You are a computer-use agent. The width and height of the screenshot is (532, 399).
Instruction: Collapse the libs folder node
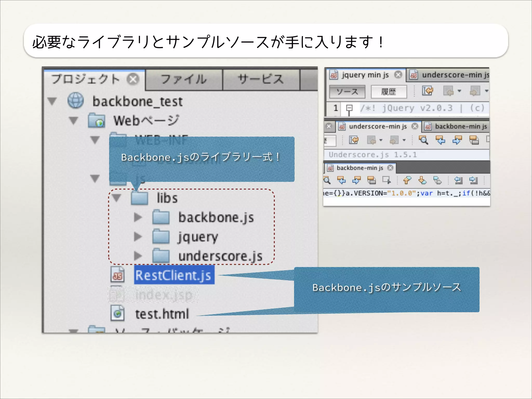[117, 198]
